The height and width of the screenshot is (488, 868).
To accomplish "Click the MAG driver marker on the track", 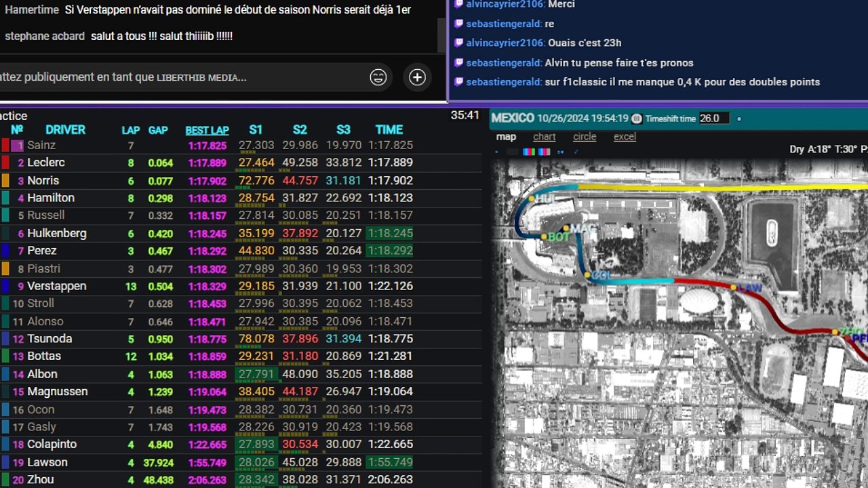I will [566, 228].
